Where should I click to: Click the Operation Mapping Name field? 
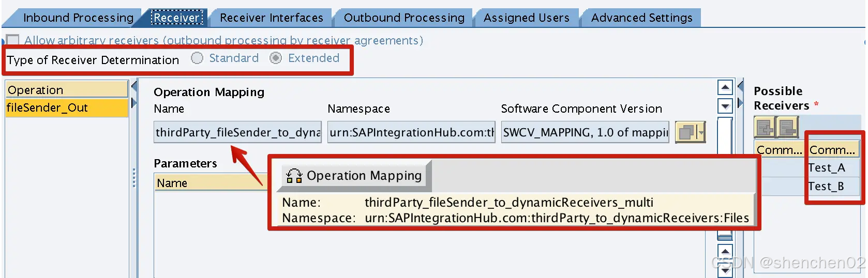(x=237, y=132)
